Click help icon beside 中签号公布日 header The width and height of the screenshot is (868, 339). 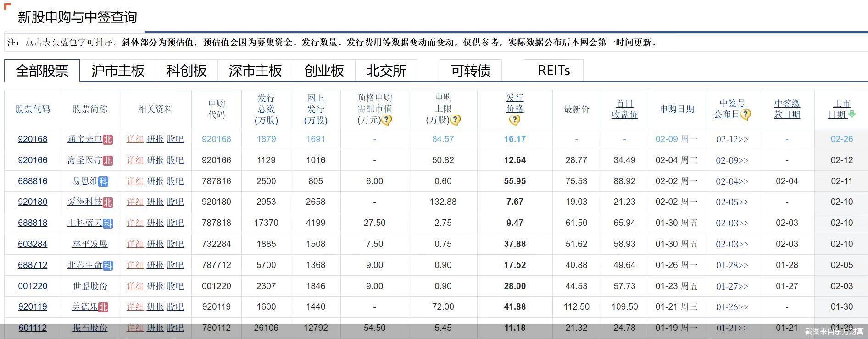pos(746,115)
